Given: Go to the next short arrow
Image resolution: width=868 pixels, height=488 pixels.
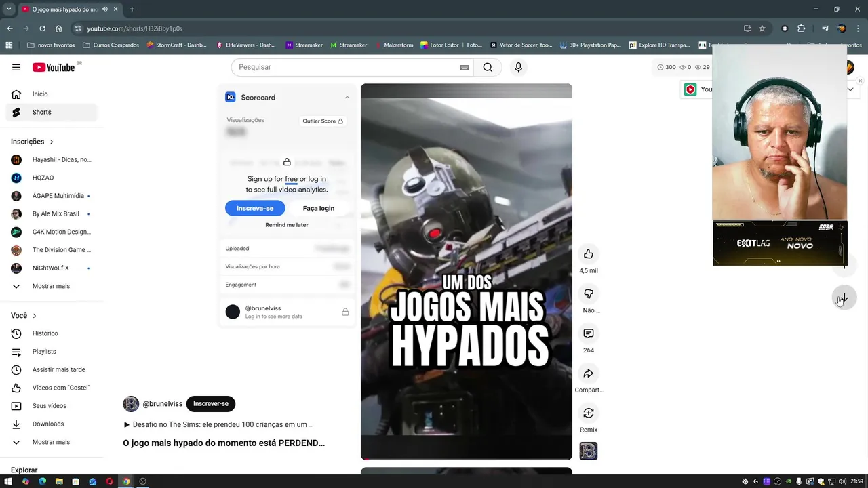Looking at the screenshot, I should pyautogui.click(x=844, y=298).
